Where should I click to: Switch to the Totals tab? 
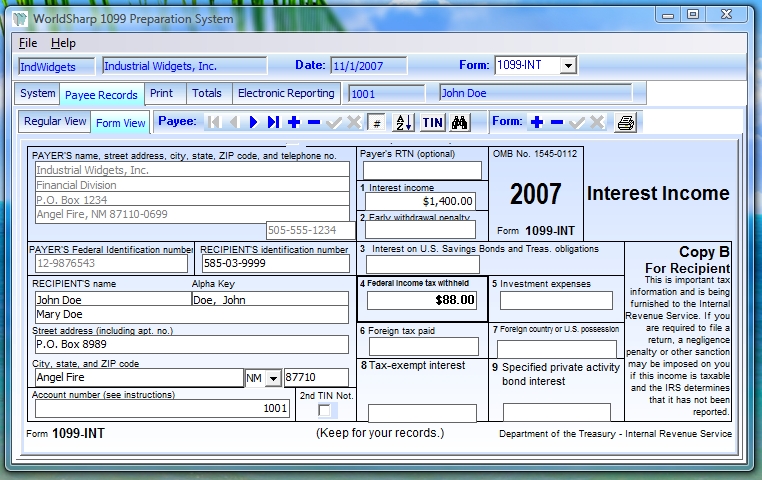coord(207,93)
